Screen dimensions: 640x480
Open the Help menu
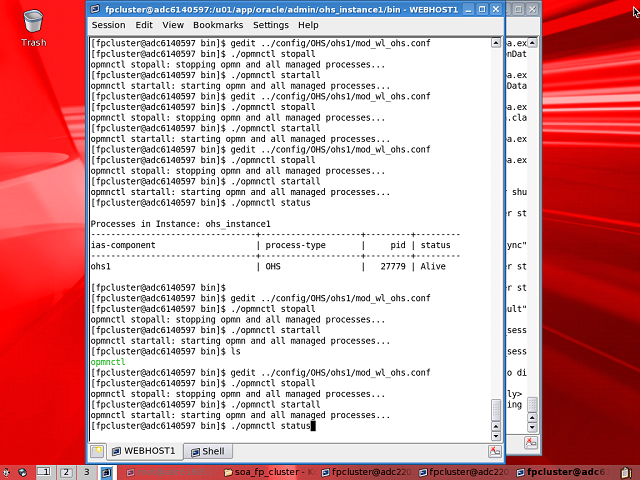(308, 25)
